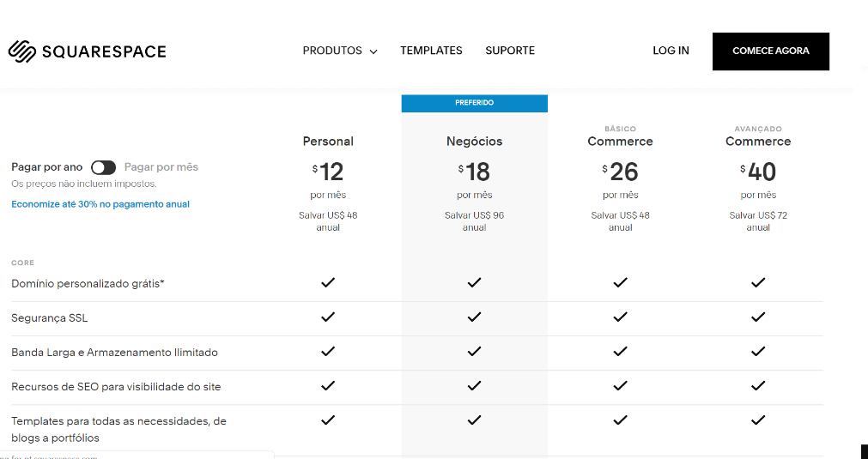The height and width of the screenshot is (459, 868).
Task: Select the Pagar por ano label
Action: pyautogui.click(x=47, y=167)
